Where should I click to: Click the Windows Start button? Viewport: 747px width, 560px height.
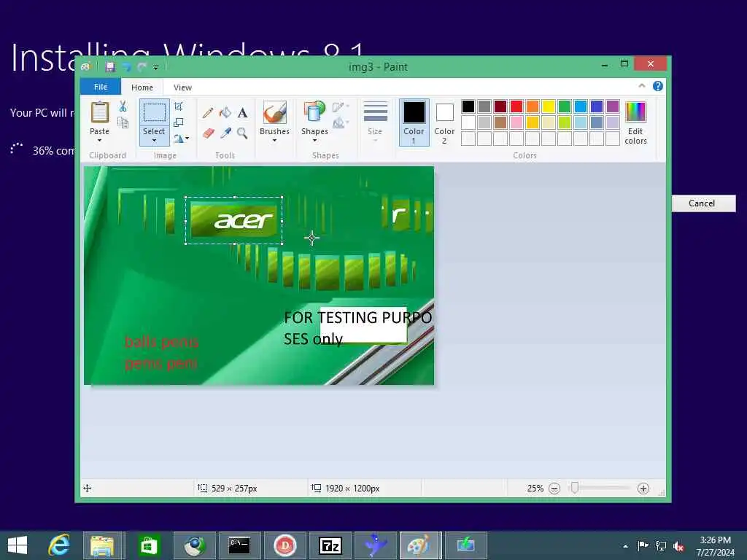click(18, 545)
